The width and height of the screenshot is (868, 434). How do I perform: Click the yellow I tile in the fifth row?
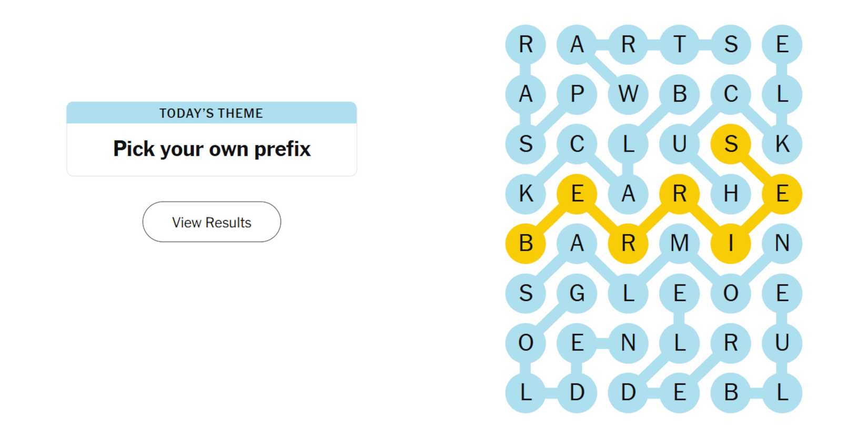tap(731, 243)
